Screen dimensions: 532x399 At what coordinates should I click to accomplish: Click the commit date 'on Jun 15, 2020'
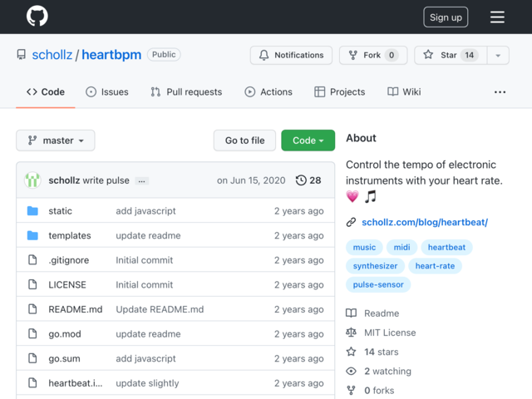251,180
